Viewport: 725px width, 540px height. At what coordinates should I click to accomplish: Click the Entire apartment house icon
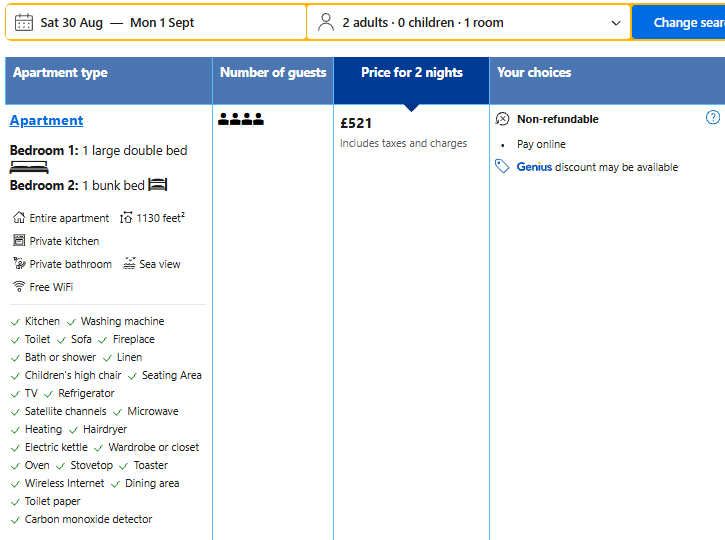click(19, 218)
